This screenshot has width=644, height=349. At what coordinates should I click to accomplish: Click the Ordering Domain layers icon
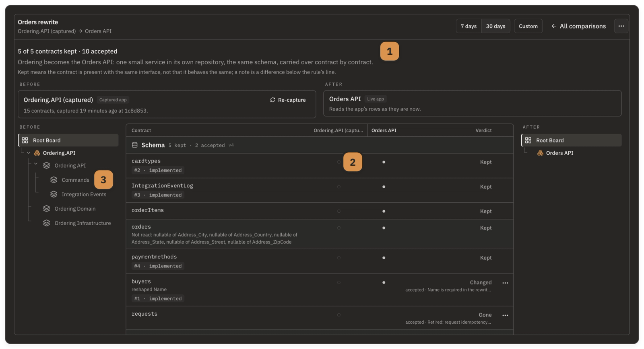pyautogui.click(x=47, y=209)
